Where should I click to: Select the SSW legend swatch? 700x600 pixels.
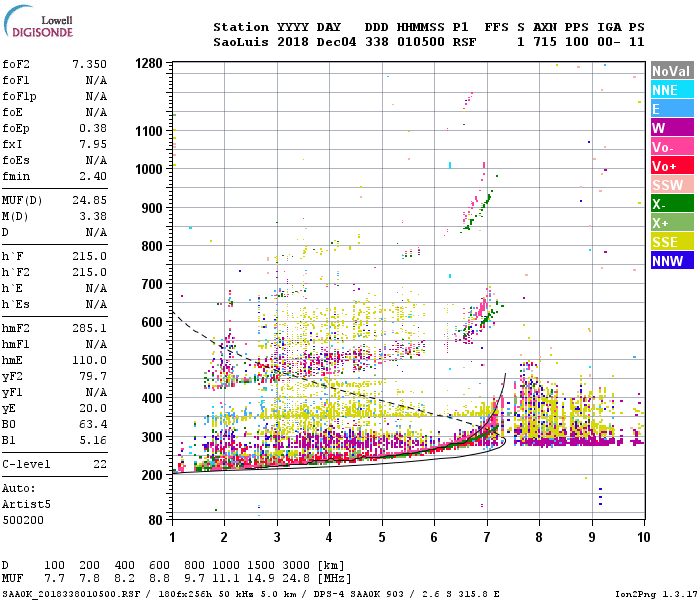click(672, 185)
